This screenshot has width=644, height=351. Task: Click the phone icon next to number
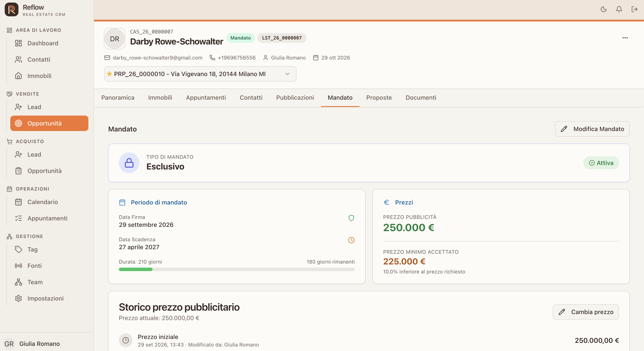coord(212,58)
